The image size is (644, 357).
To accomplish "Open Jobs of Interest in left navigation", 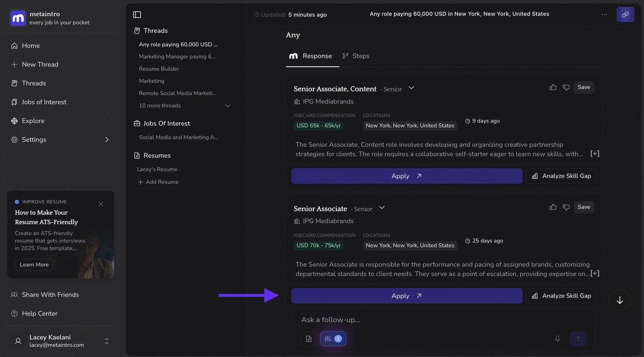I will (44, 102).
